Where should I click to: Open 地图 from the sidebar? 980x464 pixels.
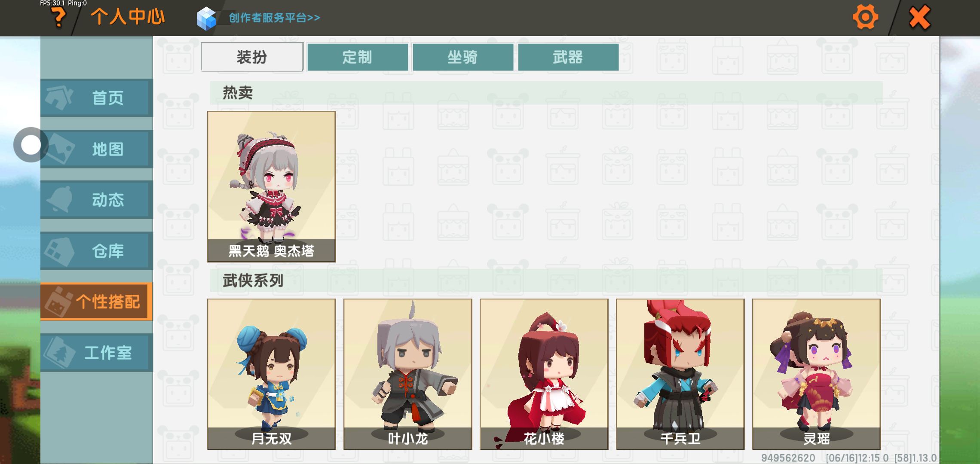click(97, 149)
